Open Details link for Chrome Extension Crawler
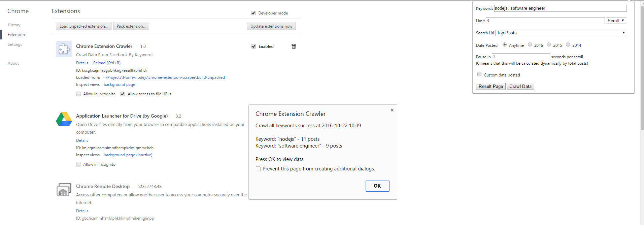This screenshot has width=644, height=225. [82, 63]
